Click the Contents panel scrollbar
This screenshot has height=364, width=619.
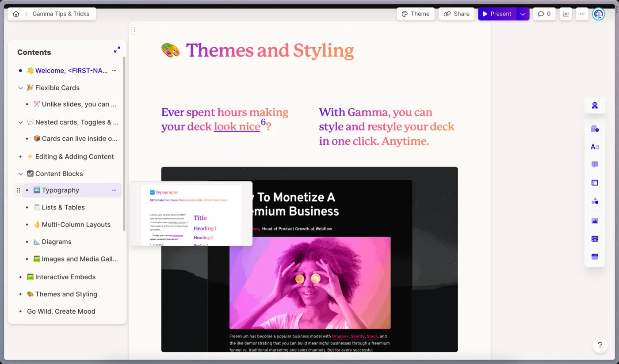coord(124,144)
